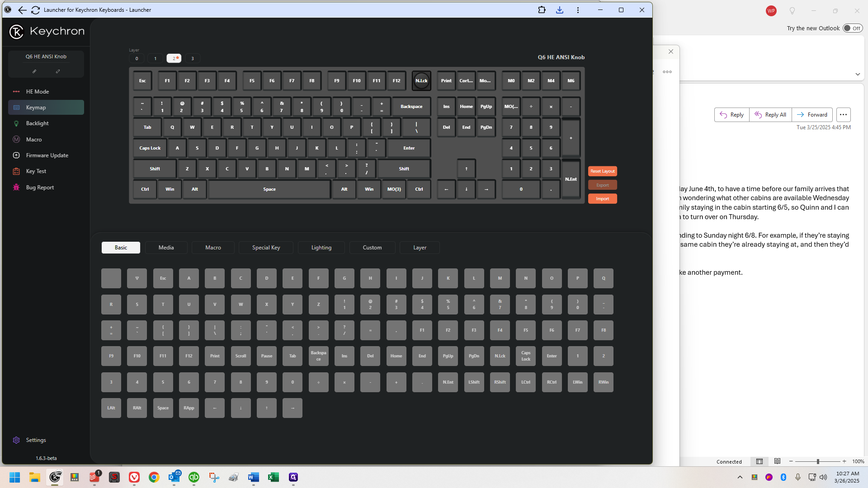
Task: Open Vivaldi browser from taskbar
Action: [134, 477]
